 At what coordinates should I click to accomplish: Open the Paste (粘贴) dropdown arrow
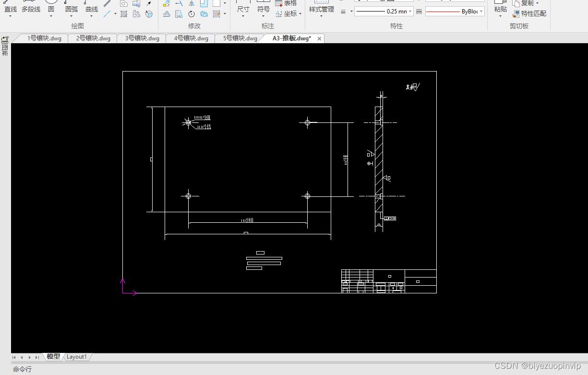[x=500, y=16]
